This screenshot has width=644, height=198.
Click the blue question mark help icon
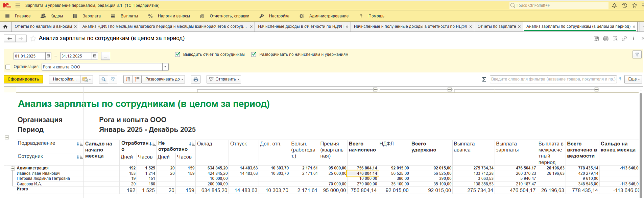[x=620, y=79]
